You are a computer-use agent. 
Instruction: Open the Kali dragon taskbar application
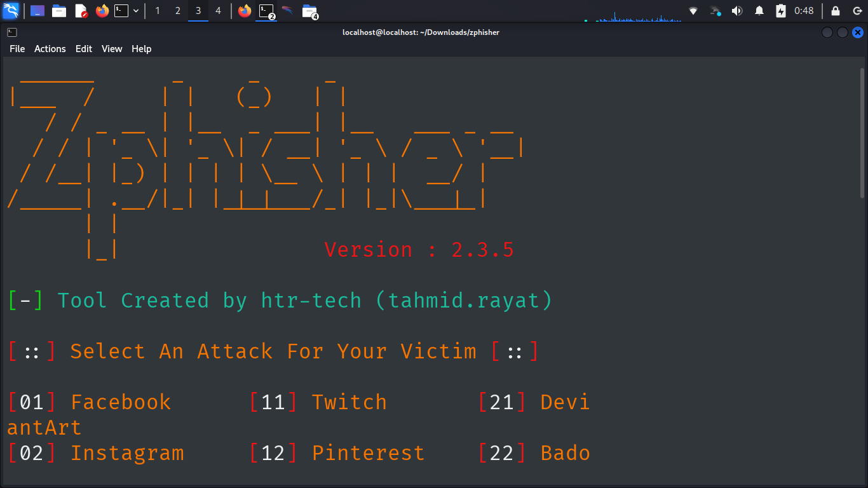tap(288, 11)
